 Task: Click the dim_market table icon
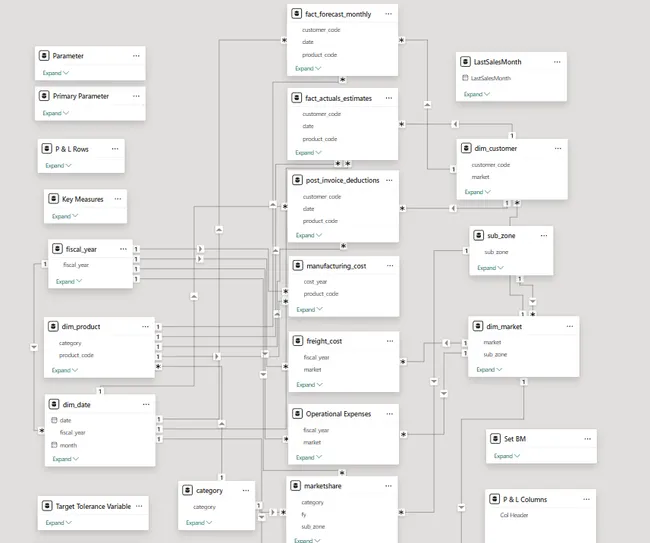coord(478,326)
